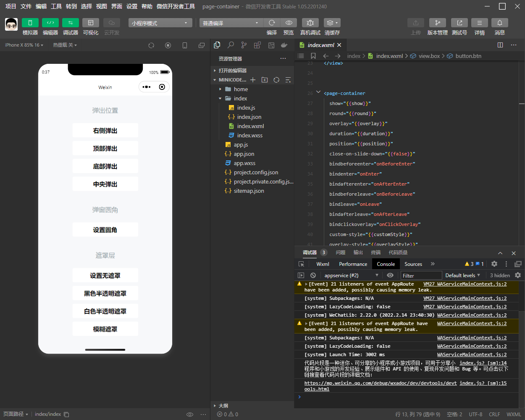Tap the 模糊遮罩 button in simulator
The image size is (525, 420).
pyautogui.click(x=105, y=329)
